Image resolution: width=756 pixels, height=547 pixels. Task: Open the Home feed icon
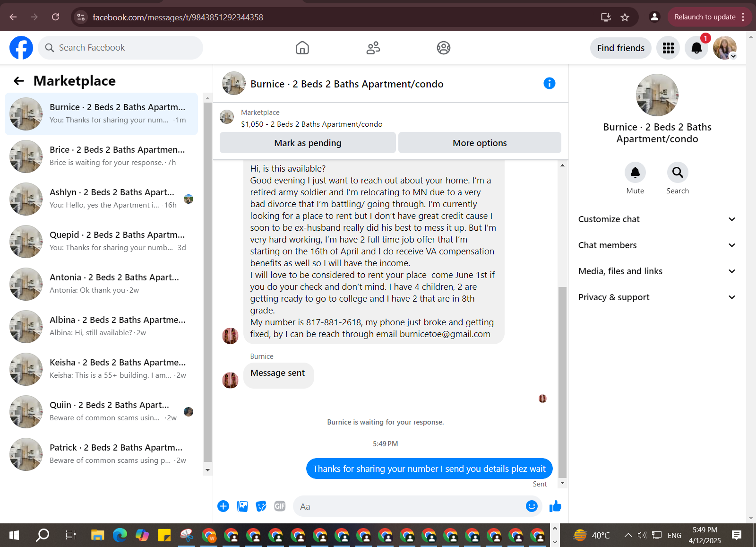point(302,48)
